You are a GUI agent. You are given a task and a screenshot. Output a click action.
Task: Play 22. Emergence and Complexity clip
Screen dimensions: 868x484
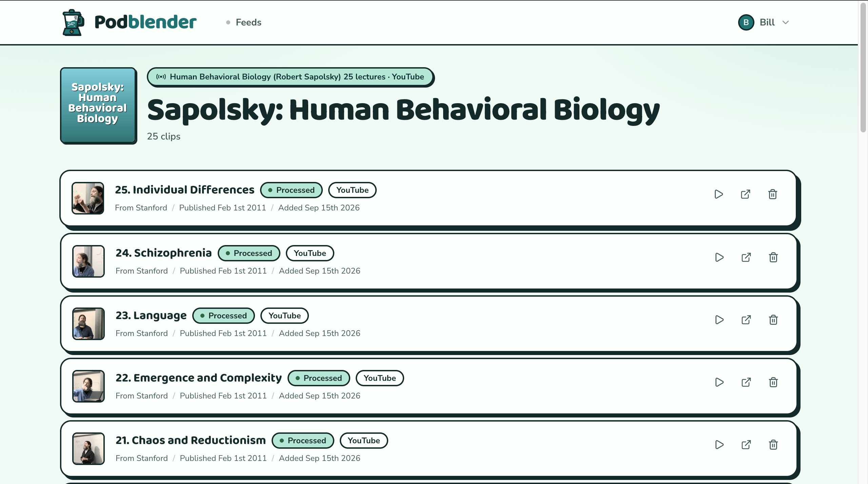[719, 382]
